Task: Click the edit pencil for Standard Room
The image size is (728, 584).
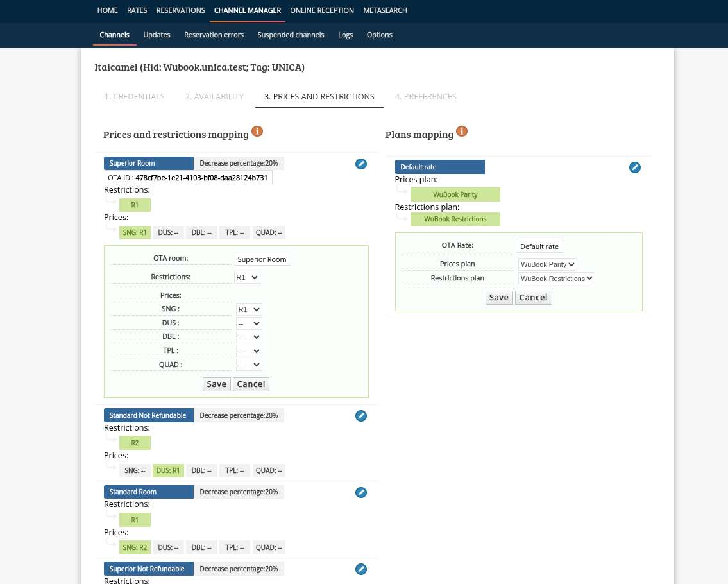Action: [361, 493]
